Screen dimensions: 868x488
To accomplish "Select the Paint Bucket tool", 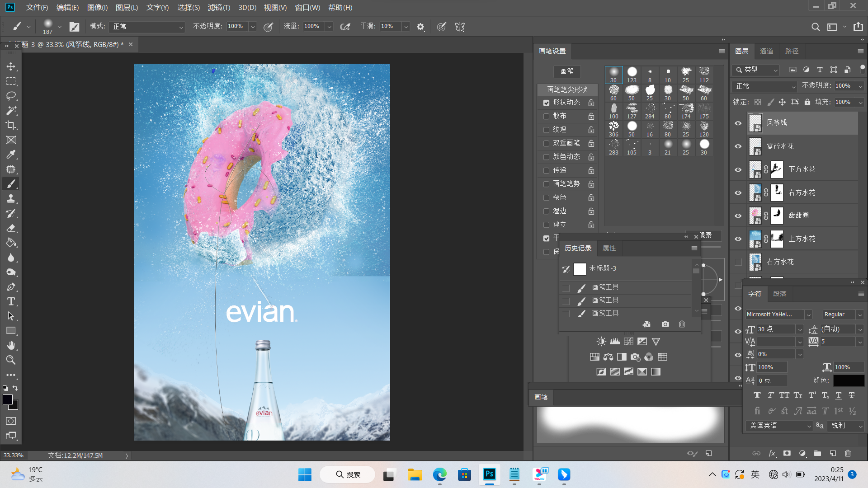I will tap(11, 243).
